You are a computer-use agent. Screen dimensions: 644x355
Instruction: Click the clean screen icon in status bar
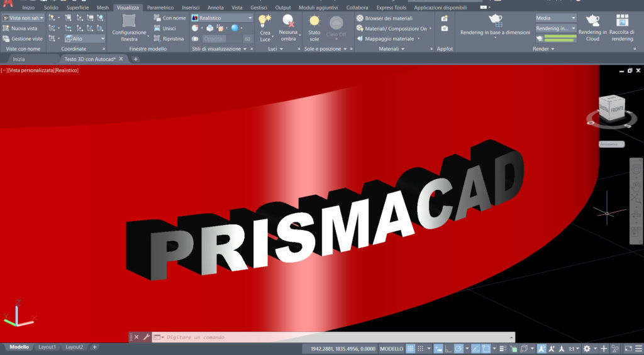tap(628, 349)
